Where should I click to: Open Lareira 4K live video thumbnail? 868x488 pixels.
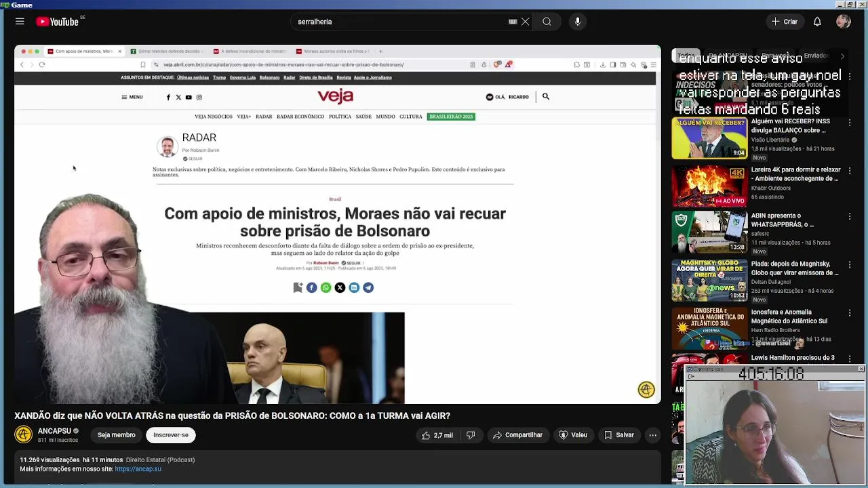[x=709, y=186]
